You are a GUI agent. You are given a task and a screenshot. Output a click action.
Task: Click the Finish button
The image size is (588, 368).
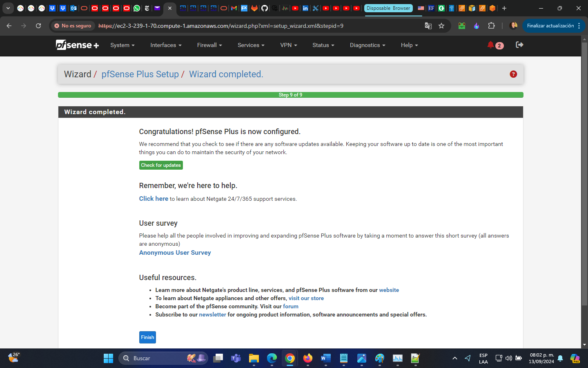[147, 337]
